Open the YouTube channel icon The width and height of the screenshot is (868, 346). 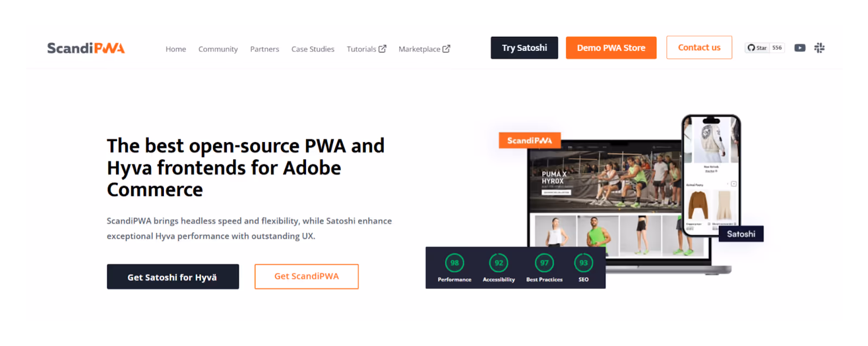coord(800,48)
